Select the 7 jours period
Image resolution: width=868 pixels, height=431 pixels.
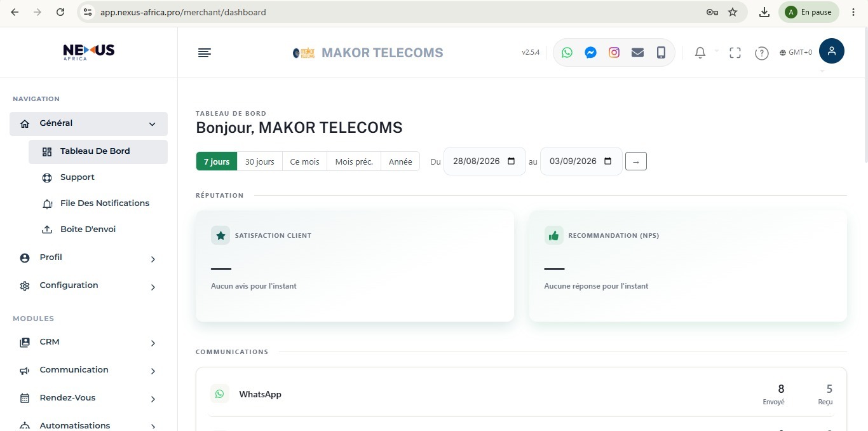(217, 161)
